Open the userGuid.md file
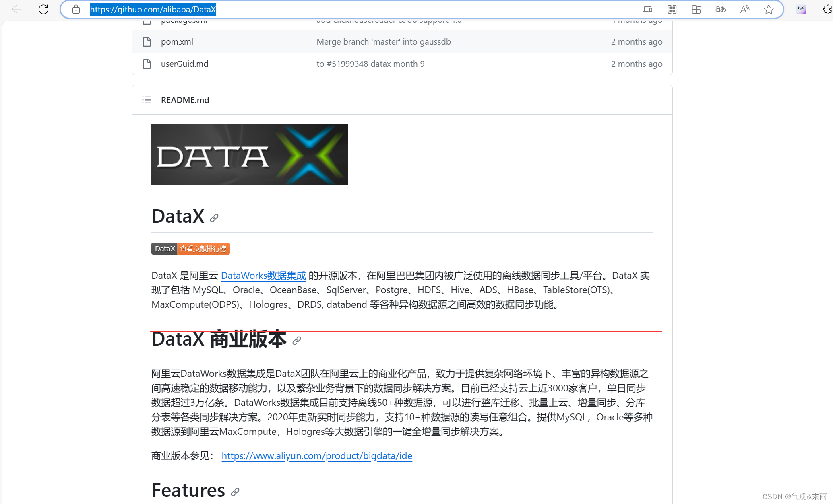Screen dimensions: 833x504 coord(184,64)
